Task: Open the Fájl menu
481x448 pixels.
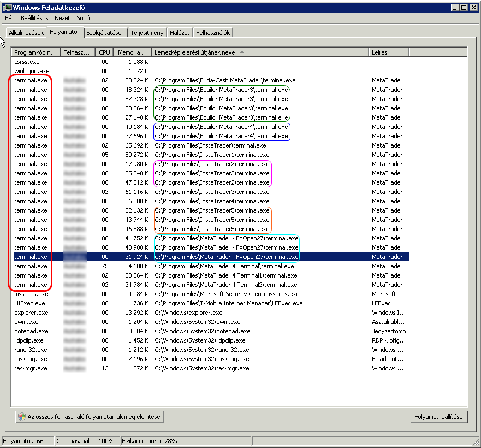Action: click(9, 18)
